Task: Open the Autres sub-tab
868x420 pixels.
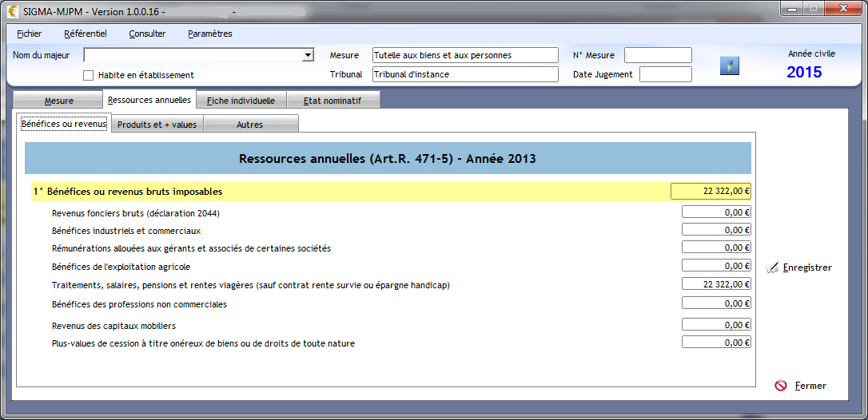Action: (249, 125)
